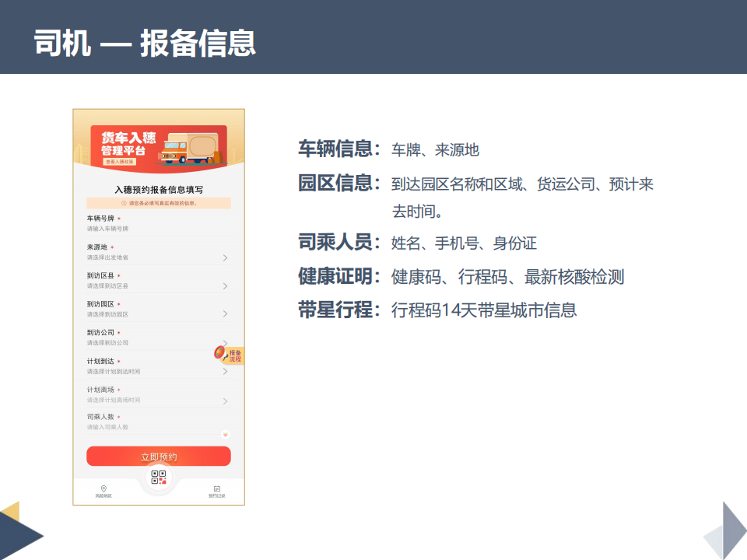
Task: Switch to the 风险地区 tab
Action: point(103,494)
